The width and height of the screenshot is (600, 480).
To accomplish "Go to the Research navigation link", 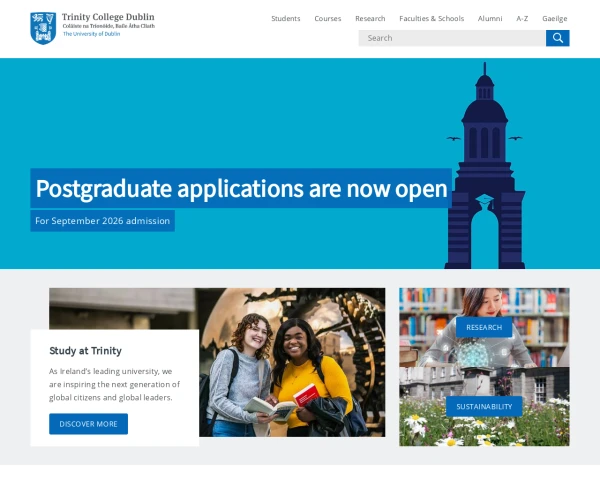I will (x=370, y=18).
